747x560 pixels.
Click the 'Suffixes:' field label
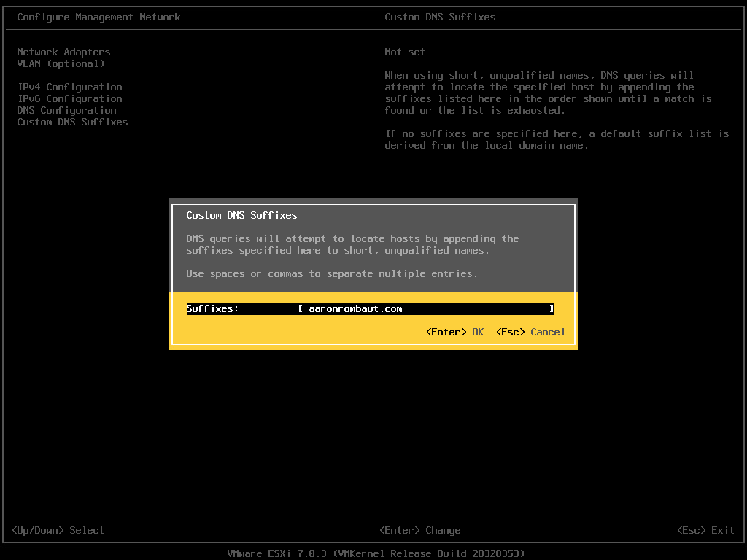[212, 308]
